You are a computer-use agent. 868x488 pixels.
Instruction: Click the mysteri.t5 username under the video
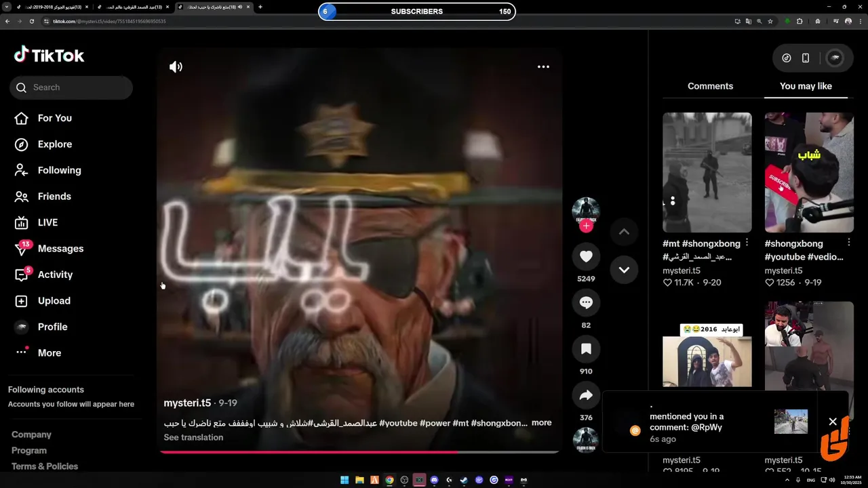click(187, 403)
